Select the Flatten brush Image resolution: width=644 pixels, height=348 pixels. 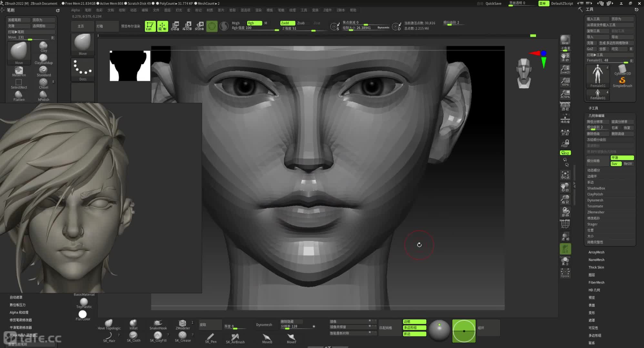pos(19,96)
